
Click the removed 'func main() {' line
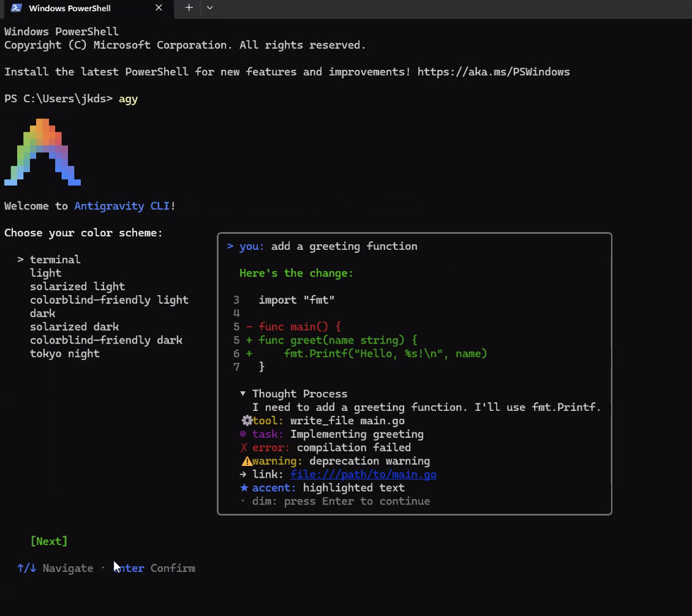[293, 327]
